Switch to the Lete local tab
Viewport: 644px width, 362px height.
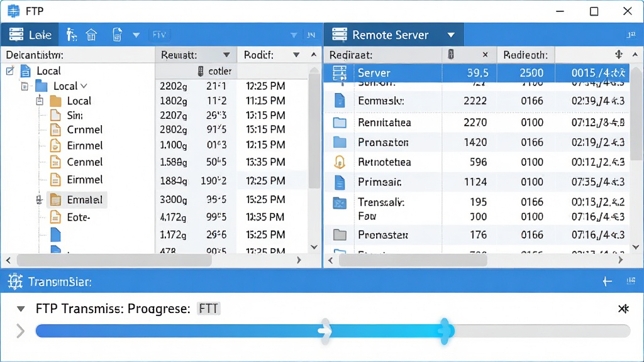pos(30,35)
